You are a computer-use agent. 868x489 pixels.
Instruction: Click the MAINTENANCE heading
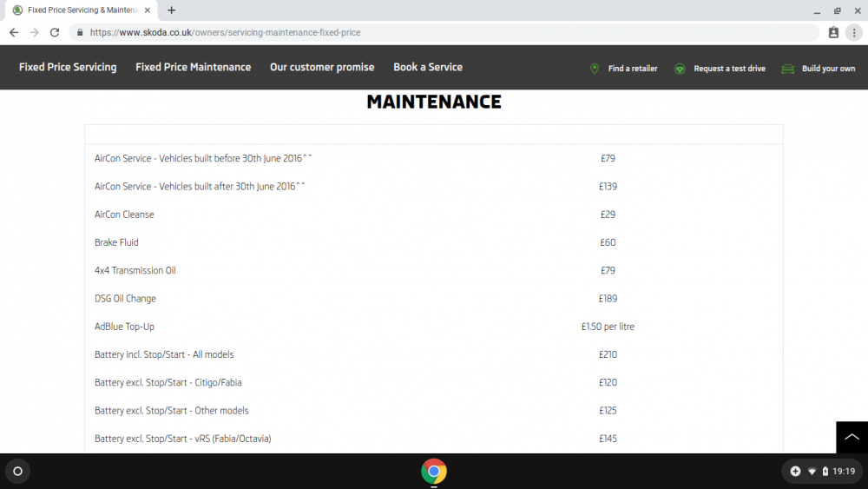tap(434, 102)
